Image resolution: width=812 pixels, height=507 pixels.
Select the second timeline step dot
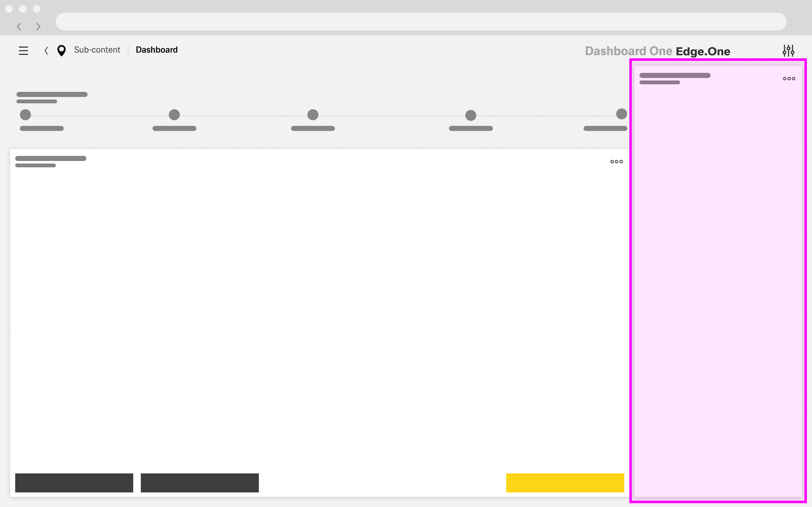[x=174, y=115]
